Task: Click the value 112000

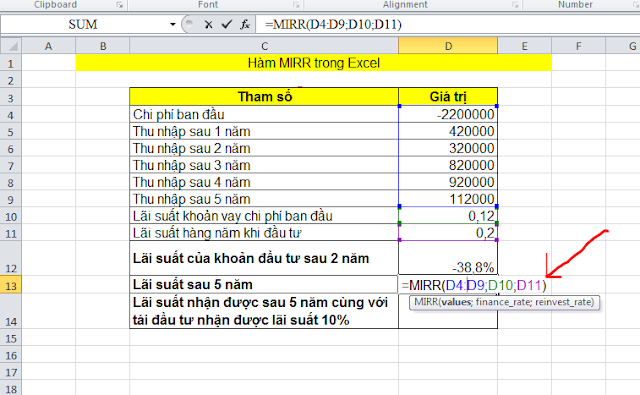Action: 472,199
